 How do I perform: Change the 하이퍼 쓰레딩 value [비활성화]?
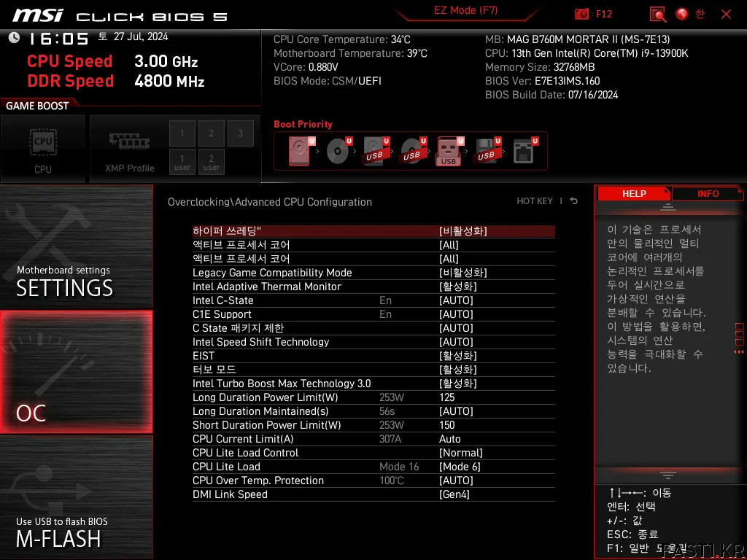pos(462,231)
